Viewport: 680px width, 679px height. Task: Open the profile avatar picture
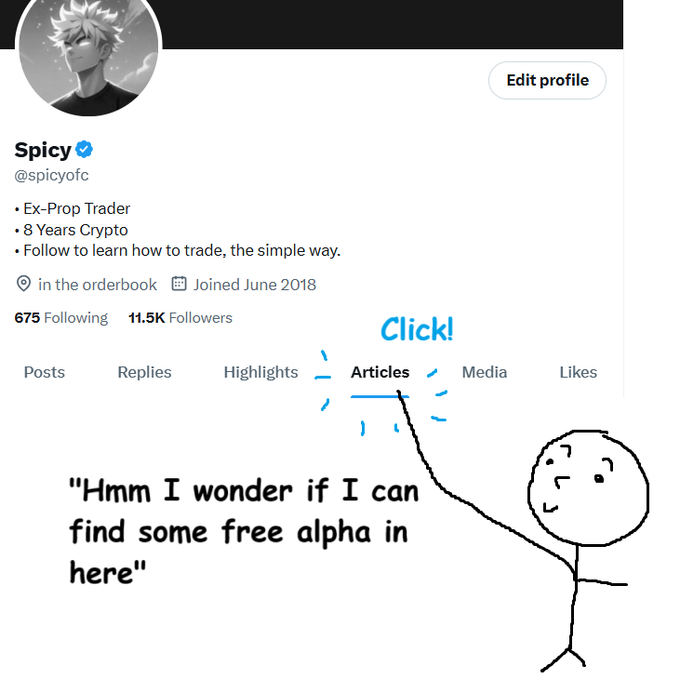90,56
